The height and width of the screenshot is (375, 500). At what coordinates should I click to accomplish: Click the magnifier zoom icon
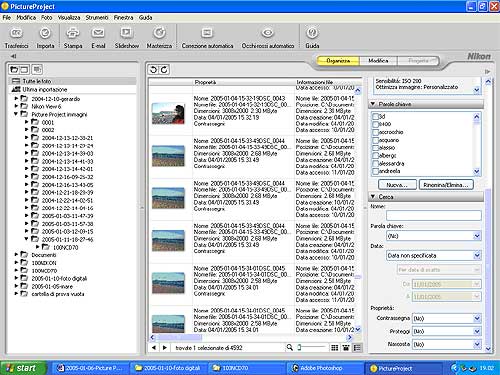[x=290, y=347]
